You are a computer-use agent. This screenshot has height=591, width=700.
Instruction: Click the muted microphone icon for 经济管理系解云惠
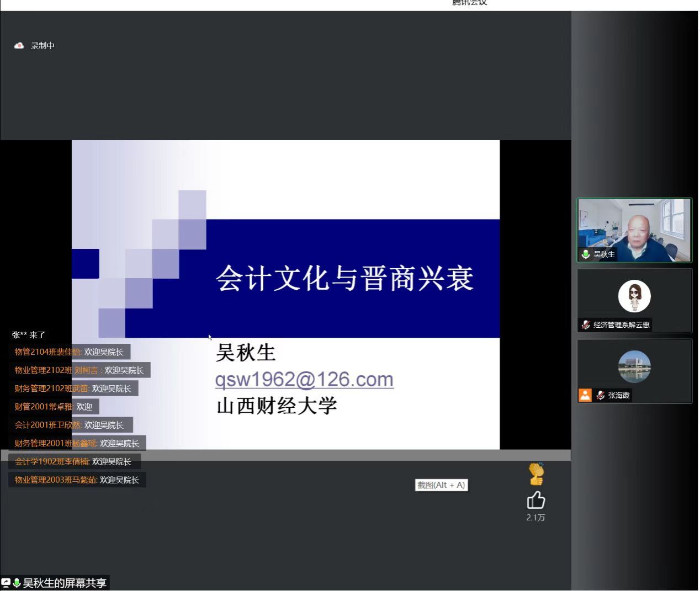point(586,325)
